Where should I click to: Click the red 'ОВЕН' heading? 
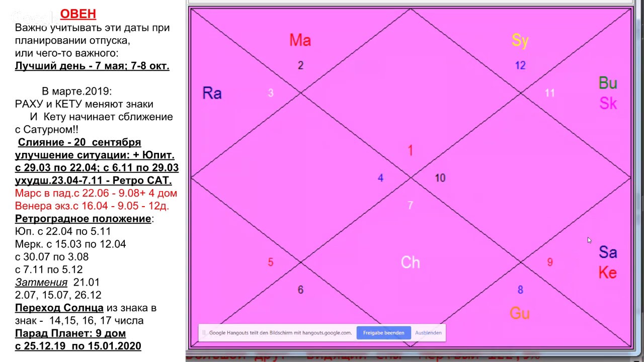click(x=78, y=14)
